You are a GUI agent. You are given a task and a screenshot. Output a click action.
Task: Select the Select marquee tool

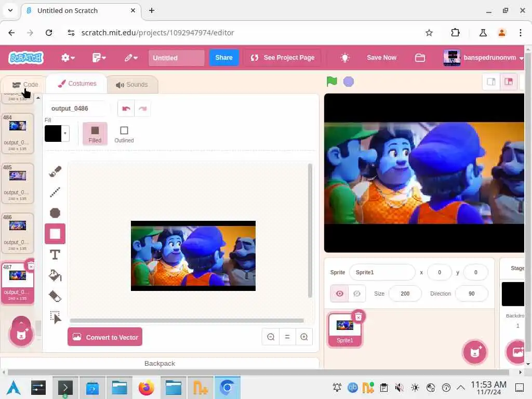[55, 317]
